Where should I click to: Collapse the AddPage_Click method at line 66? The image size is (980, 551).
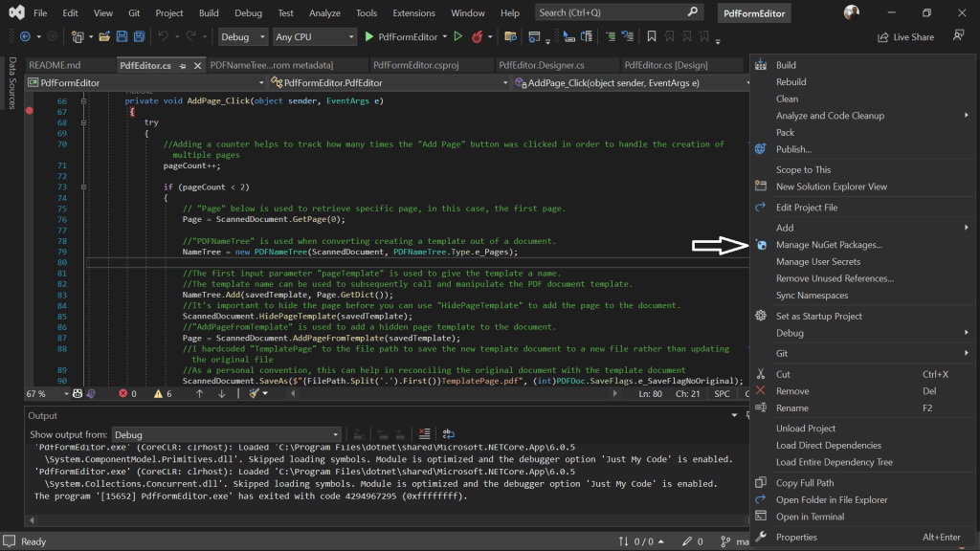point(83,100)
